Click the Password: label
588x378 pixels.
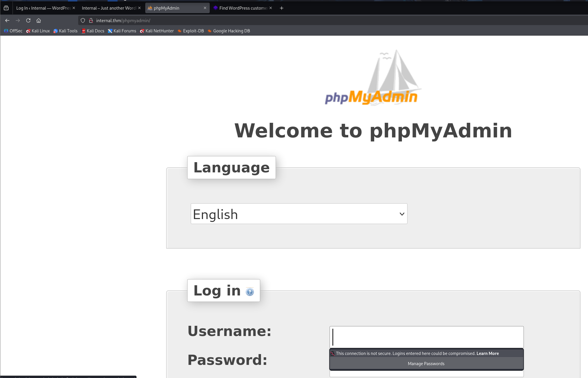(x=228, y=360)
